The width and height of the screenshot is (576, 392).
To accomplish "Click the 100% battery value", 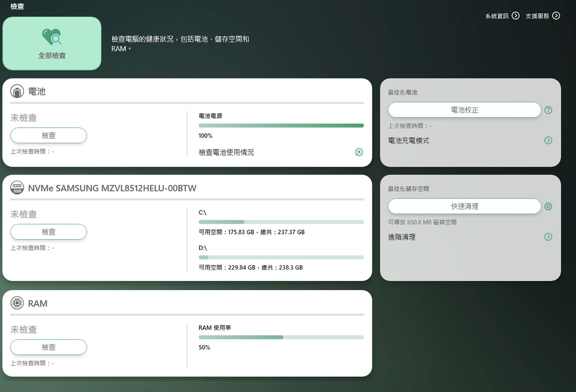I will (205, 136).
